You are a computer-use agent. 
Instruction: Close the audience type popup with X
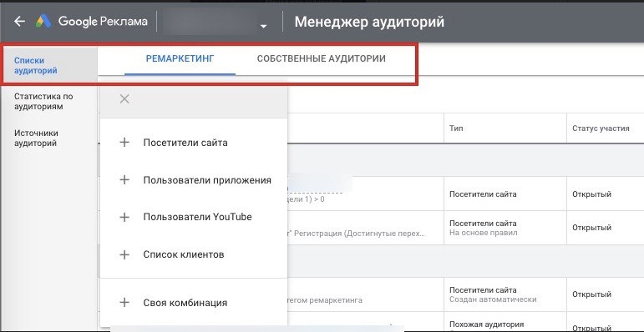pyautogui.click(x=124, y=99)
